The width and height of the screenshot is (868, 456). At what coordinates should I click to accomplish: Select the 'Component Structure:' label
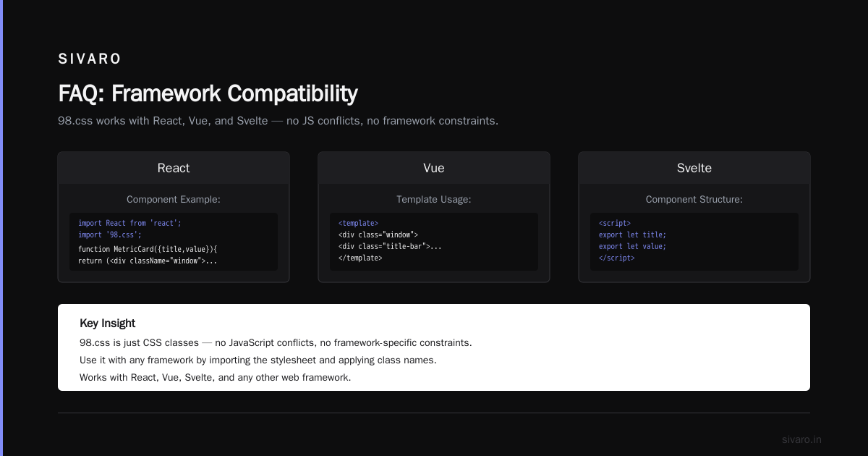[x=694, y=199]
